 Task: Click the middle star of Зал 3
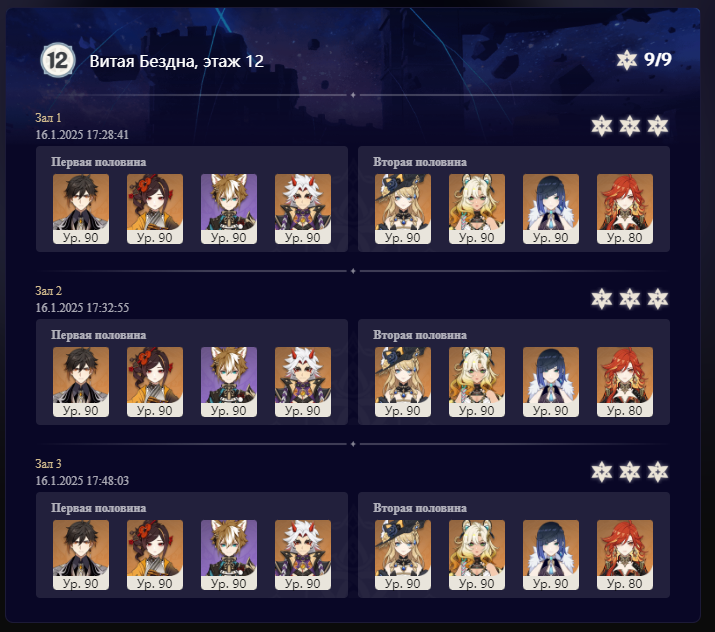[630, 472]
